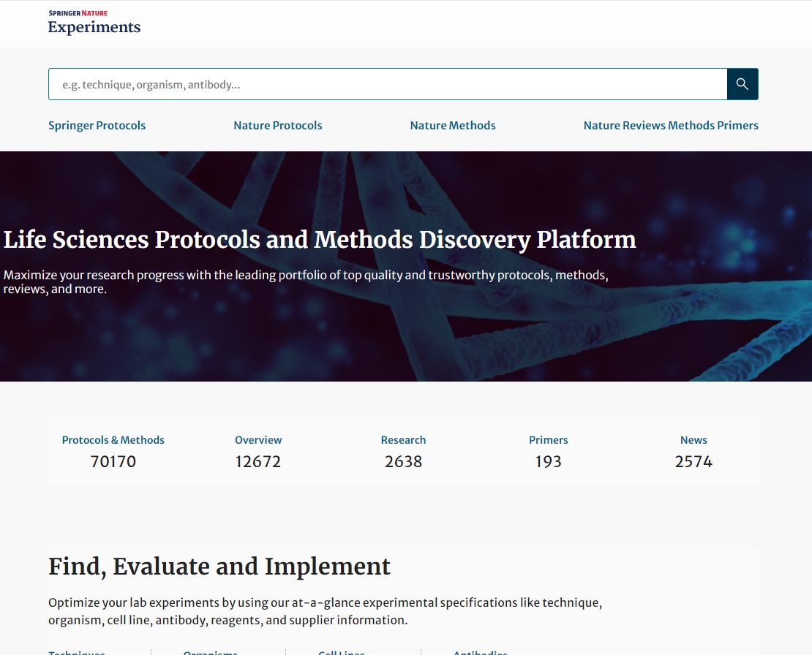Click the Life Sciences Protocols hero heading
The image size is (812, 655).
click(320, 240)
